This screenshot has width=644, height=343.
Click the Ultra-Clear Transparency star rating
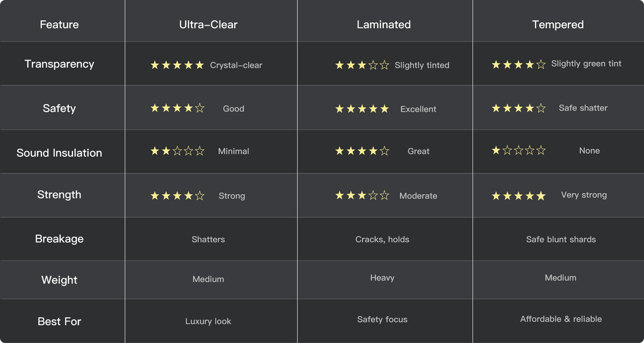(177, 65)
